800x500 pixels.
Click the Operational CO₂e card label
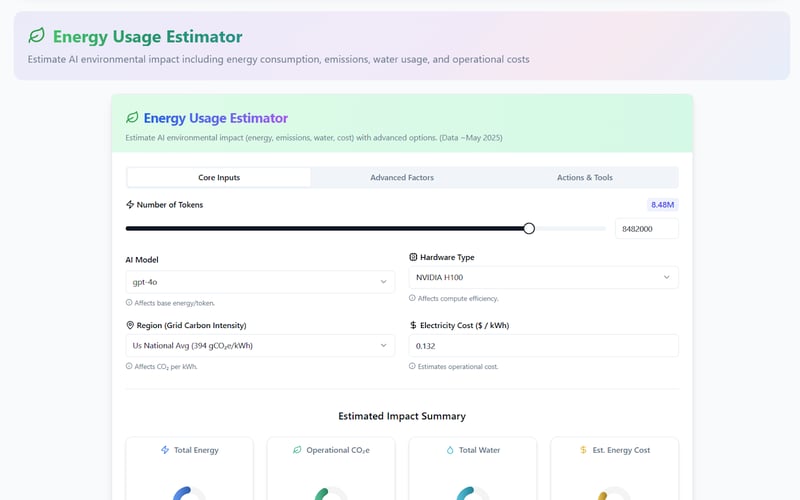tap(338, 450)
